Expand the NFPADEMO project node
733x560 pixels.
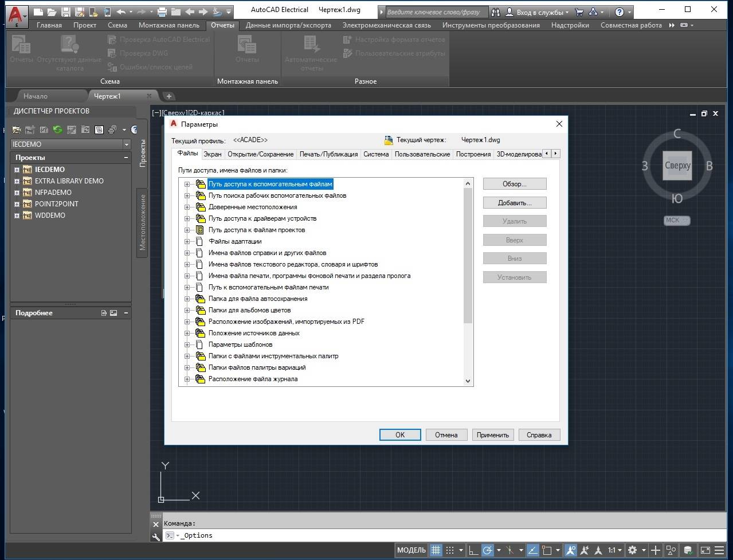tap(17, 193)
